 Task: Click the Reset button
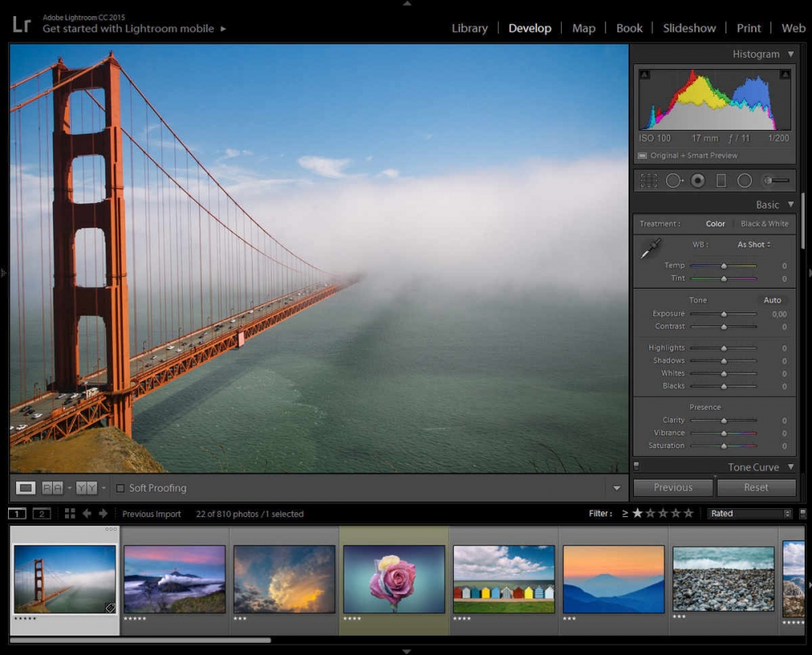756,487
